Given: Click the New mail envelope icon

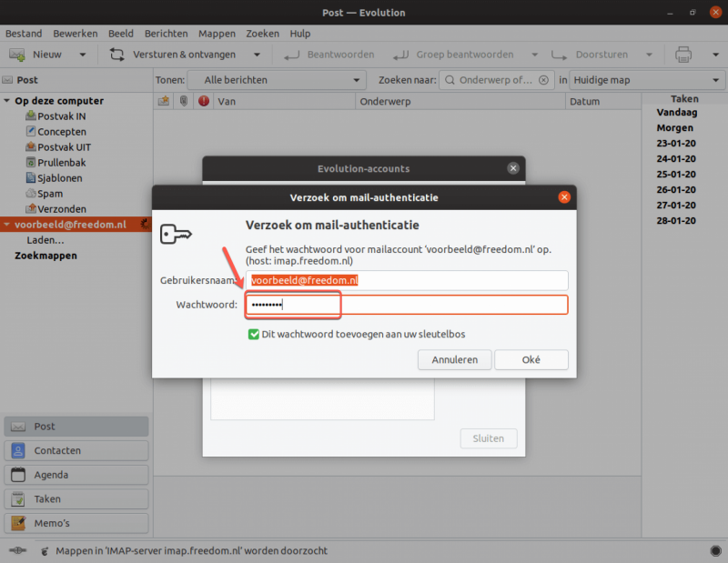Looking at the screenshot, I should (17, 55).
